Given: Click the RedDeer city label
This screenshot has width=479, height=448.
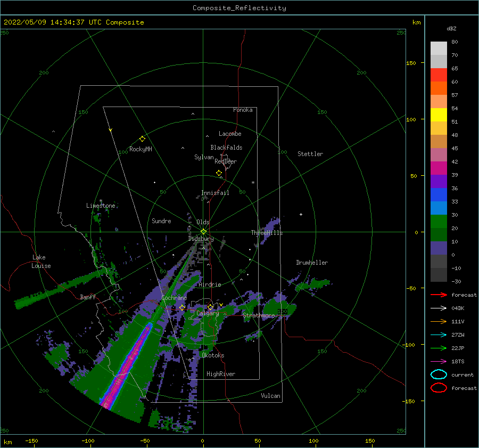Looking at the screenshot, I should point(226,161).
